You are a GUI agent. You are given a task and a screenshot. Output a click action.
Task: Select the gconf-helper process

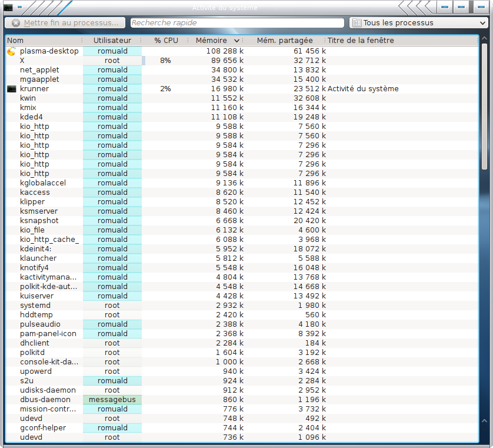coord(43,429)
